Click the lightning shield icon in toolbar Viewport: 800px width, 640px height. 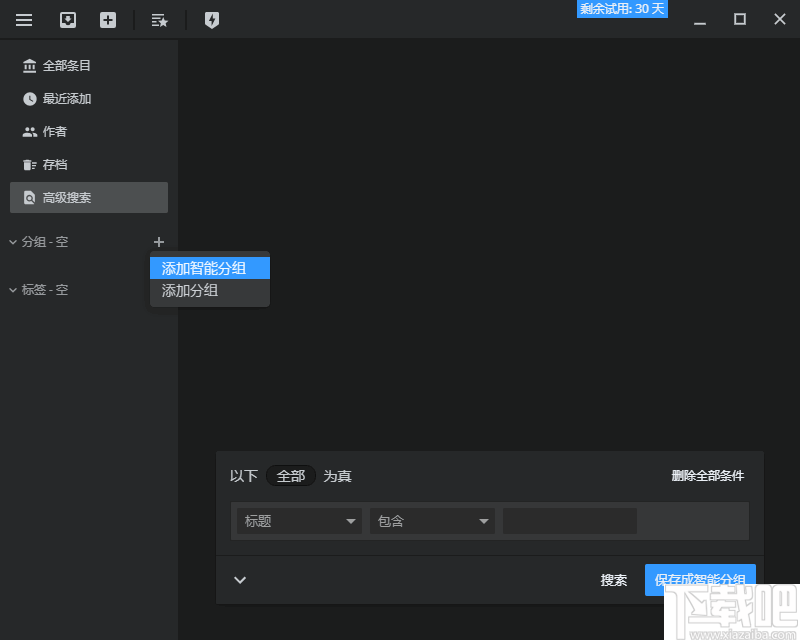(x=212, y=20)
